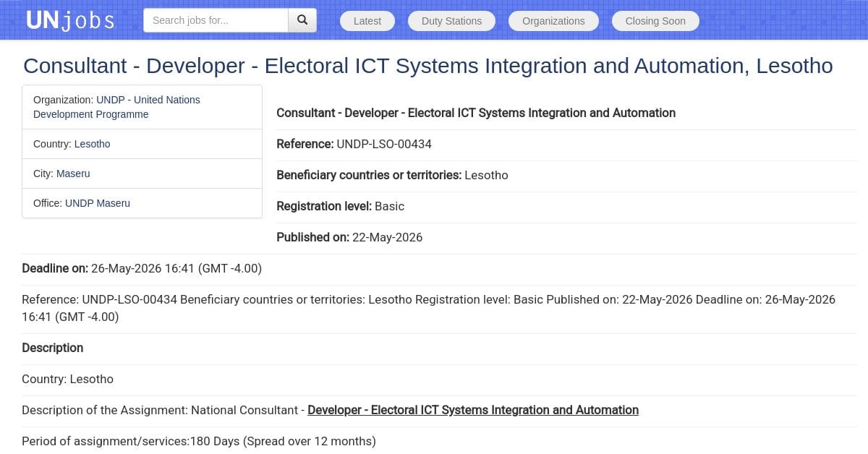Focus the 'Search jobs for...' field
This screenshot has height=454, width=868.
pyautogui.click(x=216, y=20)
